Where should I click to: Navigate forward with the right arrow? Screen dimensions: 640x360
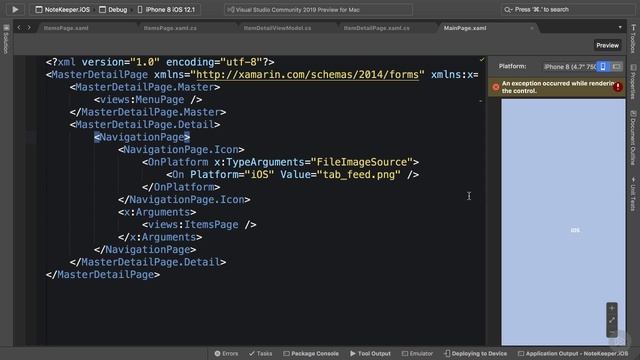coord(29,28)
